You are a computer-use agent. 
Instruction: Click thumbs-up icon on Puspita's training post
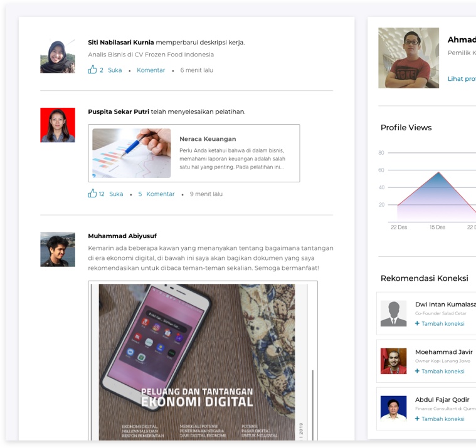pyautogui.click(x=92, y=193)
